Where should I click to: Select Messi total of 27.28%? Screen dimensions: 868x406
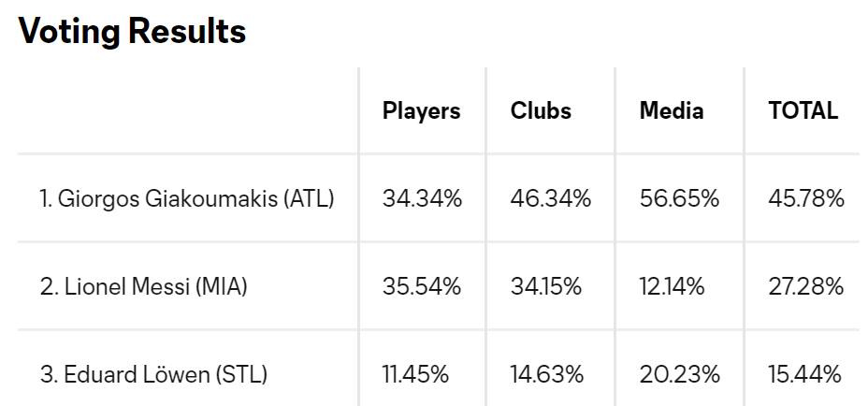(806, 286)
